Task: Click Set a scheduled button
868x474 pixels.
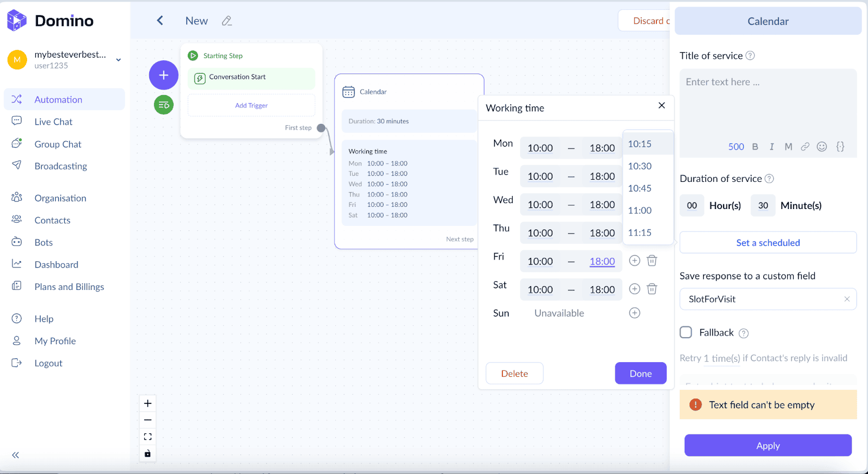Action: click(768, 243)
